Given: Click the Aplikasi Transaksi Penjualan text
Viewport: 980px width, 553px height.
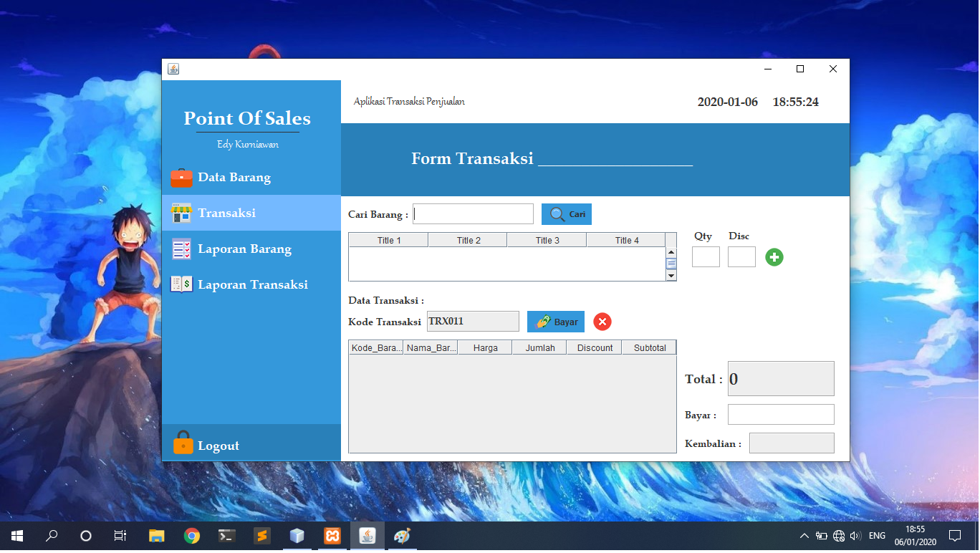Looking at the screenshot, I should pyautogui.click(x=409, y=102).
